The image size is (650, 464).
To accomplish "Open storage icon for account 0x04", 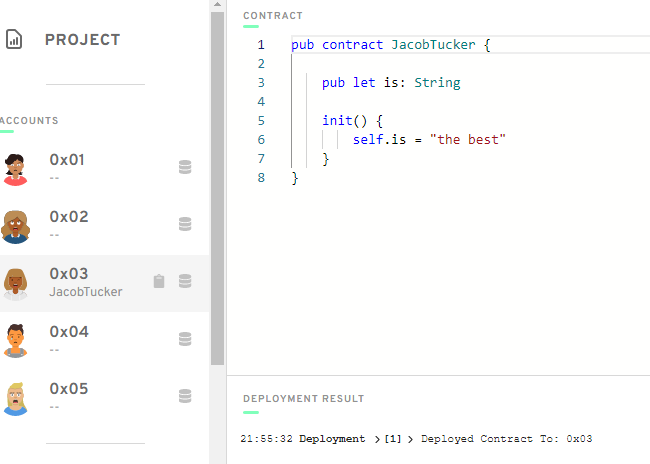I will coord(185,339).
